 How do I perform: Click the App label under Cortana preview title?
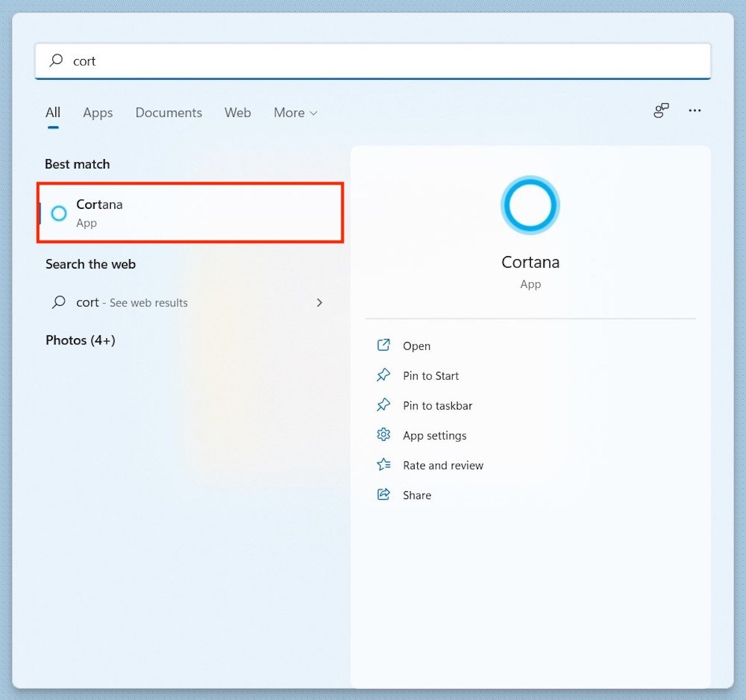530,284
